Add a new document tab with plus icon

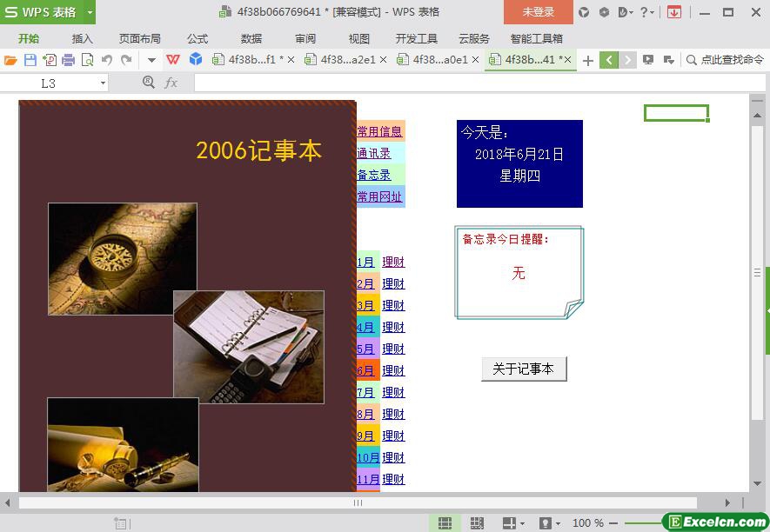pos(588,60)
